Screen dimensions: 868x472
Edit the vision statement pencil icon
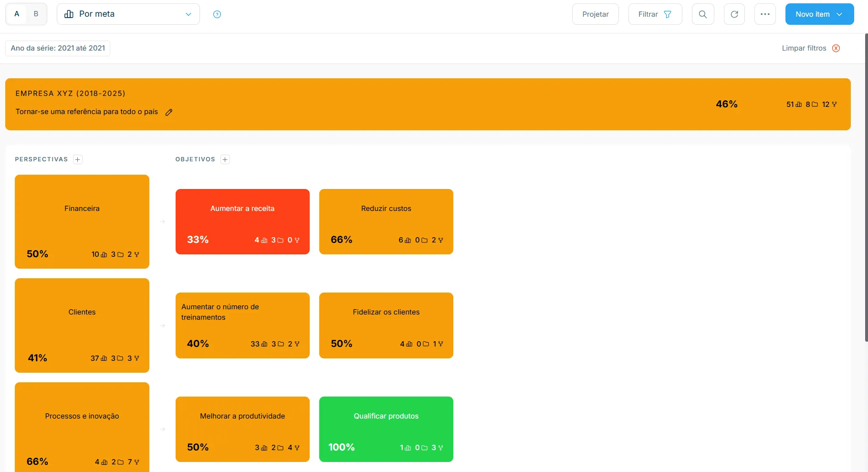(169, 112)
